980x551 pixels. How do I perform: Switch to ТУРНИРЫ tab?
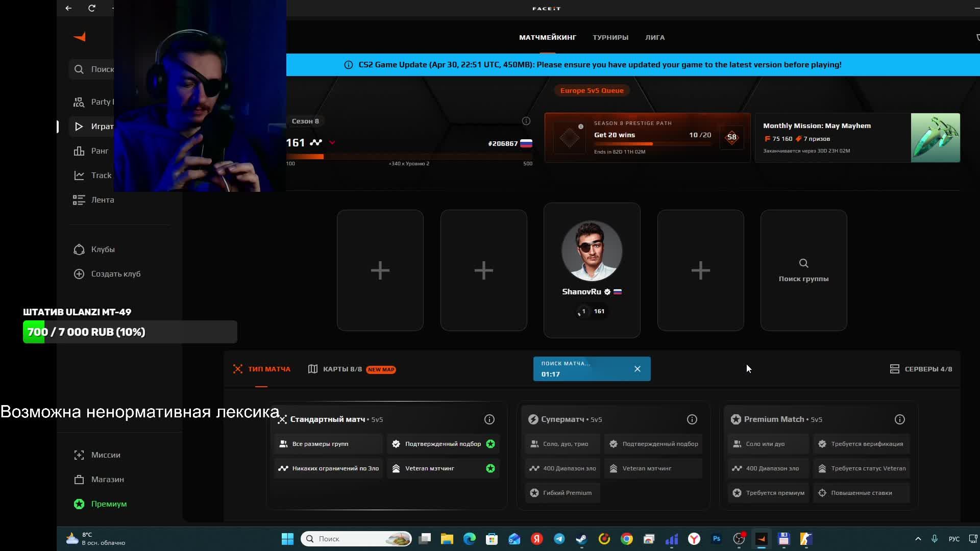pos(610,37)
